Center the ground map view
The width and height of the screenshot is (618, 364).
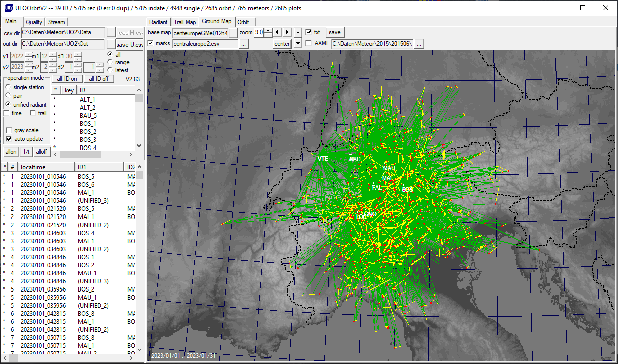click(282, 44)
